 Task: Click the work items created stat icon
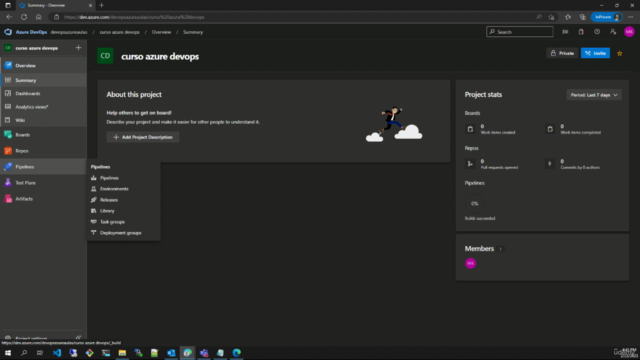pos(470,129)
